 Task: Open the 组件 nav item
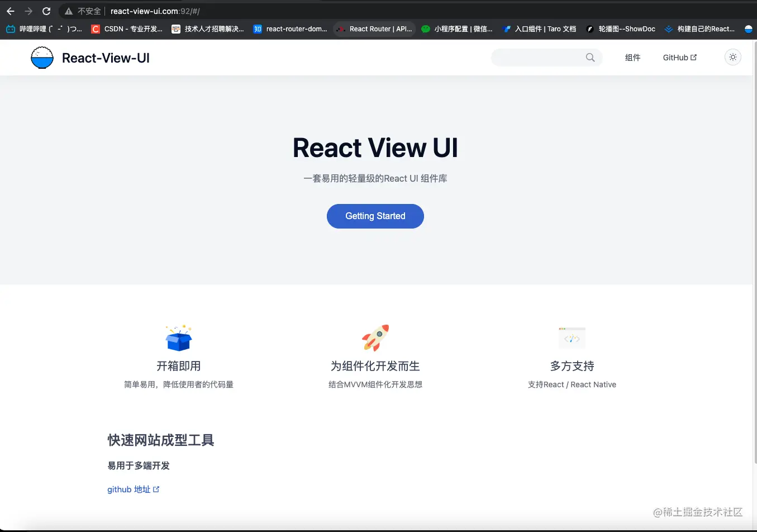(x=632, y=58)
